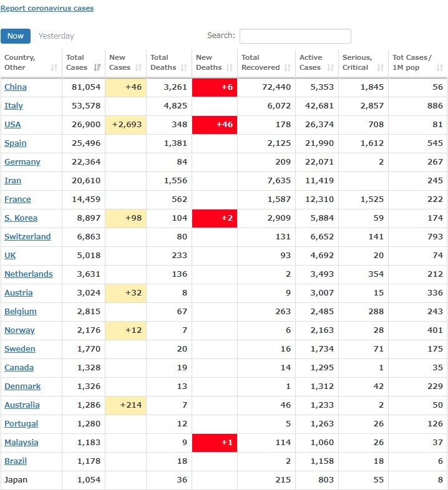Click the Search input field

click(295, 36)
